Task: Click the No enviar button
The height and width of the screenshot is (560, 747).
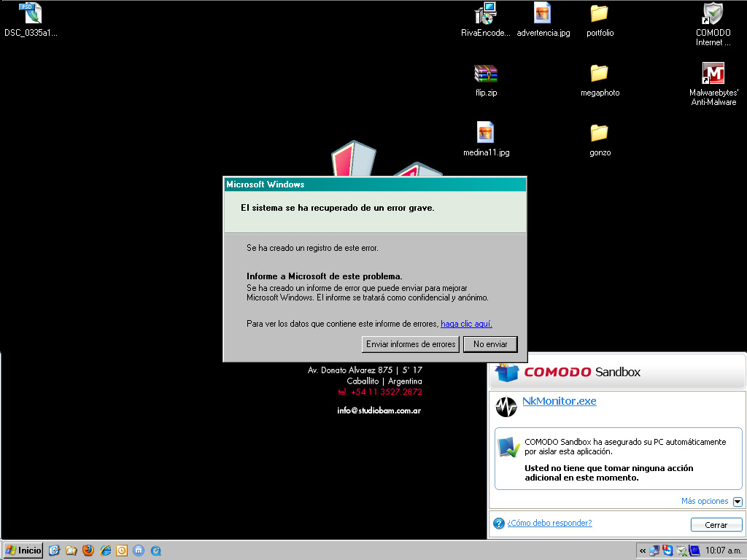Action: 490,344
